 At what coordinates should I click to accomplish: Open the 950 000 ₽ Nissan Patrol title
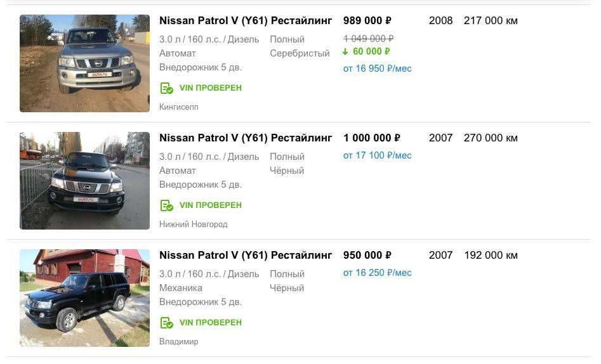(x=246, y=256)
